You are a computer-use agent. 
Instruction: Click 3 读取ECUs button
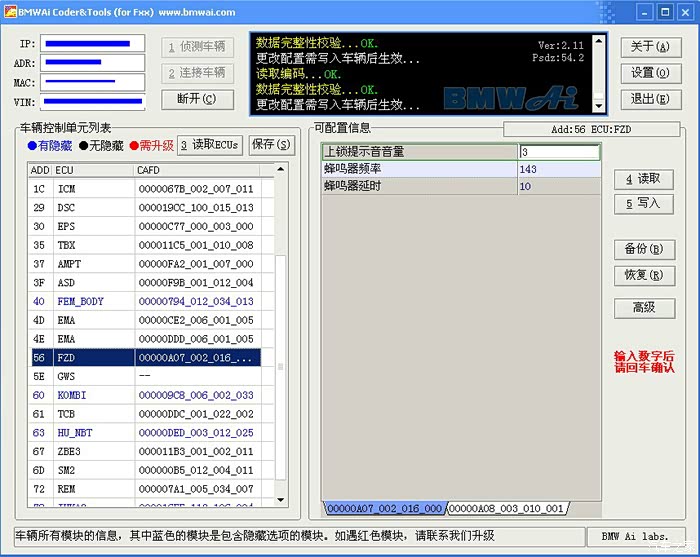210,145
